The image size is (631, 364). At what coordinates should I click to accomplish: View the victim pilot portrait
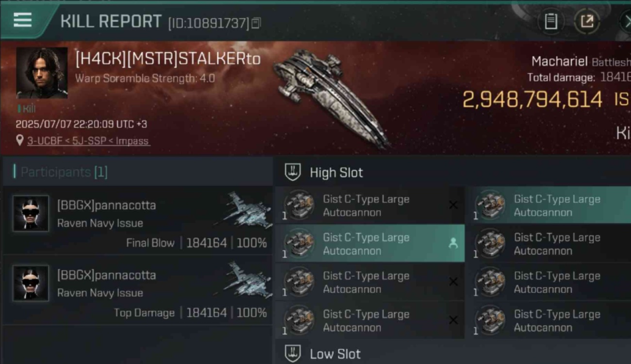[x=42, y=73]
